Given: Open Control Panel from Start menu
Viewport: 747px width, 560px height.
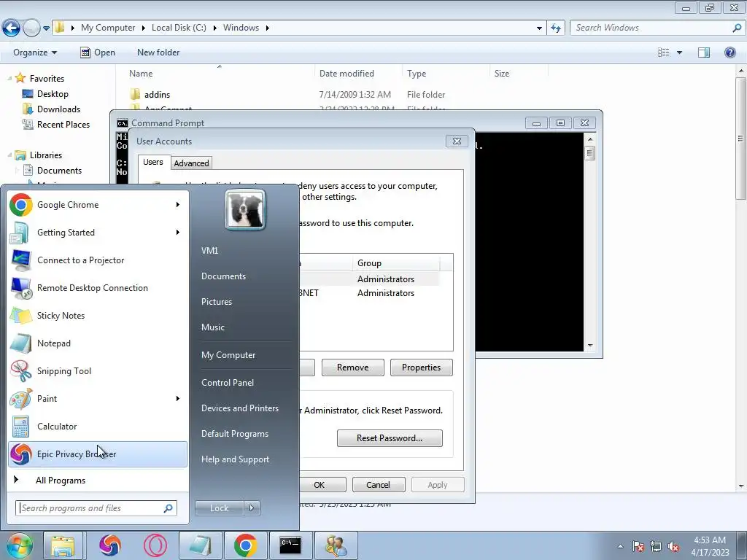Looking at the screenshot, I should [x=228, y=383].
